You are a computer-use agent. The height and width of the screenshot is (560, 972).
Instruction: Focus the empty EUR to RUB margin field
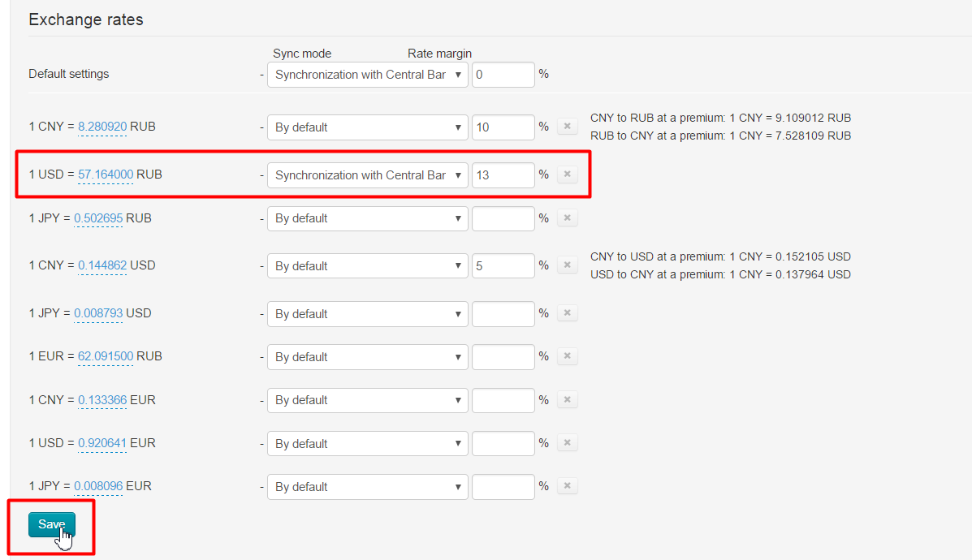click(x=503, y=357)
